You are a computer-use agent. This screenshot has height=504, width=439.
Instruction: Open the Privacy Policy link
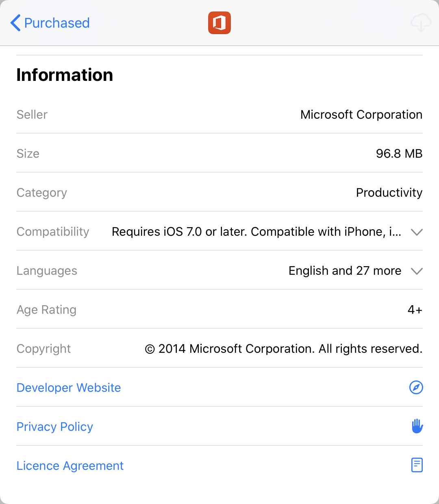(55, 427)
